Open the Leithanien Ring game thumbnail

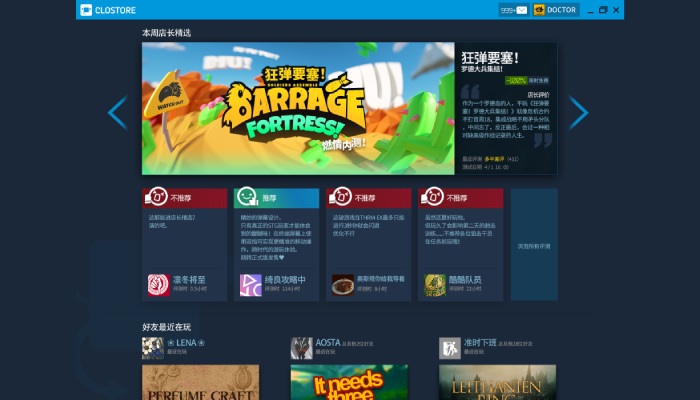point(497,382)
